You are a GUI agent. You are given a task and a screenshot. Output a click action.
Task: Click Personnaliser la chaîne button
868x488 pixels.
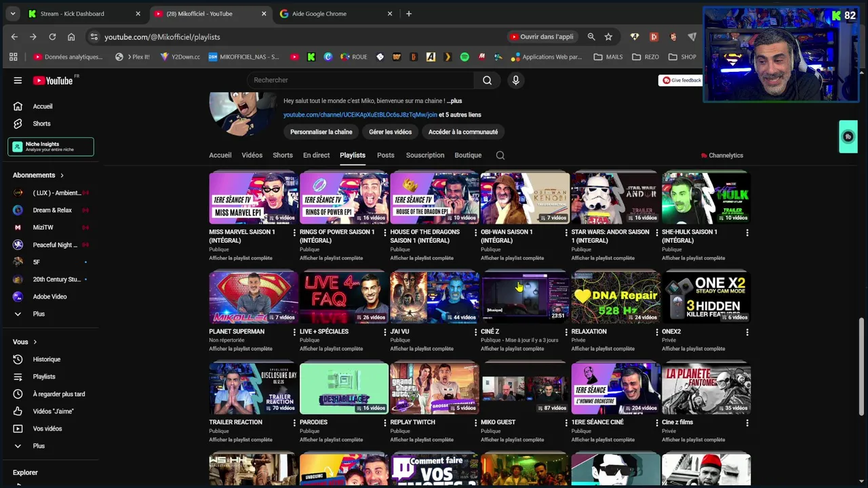tap(321, 132)
